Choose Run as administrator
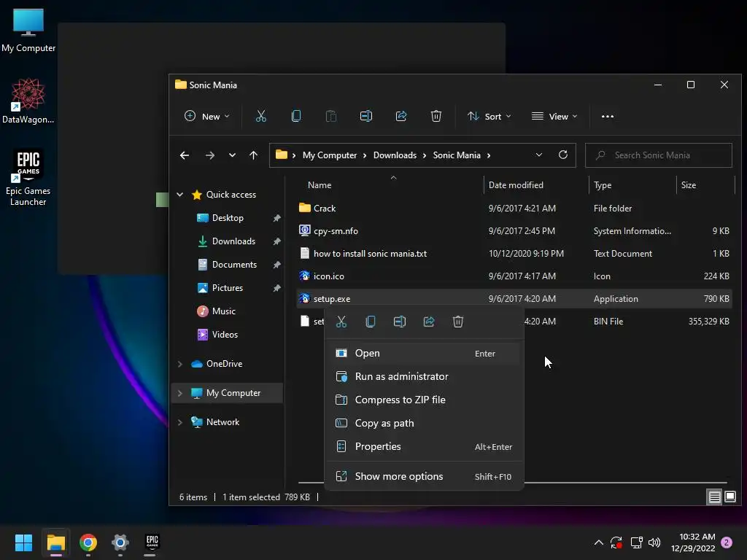This screenshot has height=560, width=747. [x=424, y=377]
